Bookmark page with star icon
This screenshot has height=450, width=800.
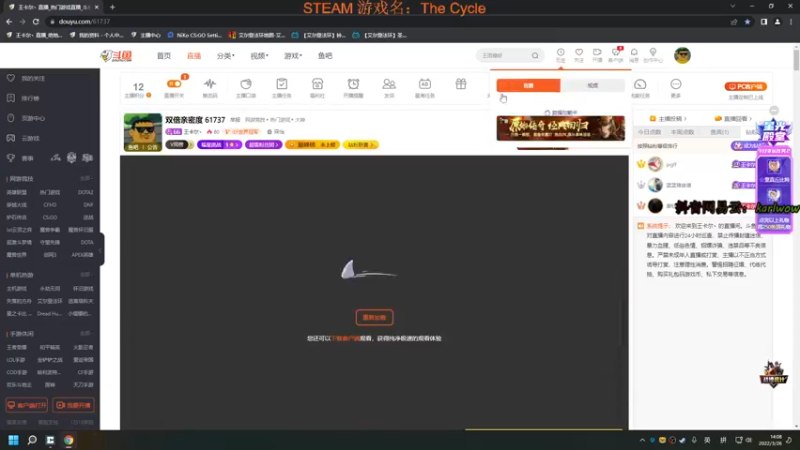(x=747, y=21)
